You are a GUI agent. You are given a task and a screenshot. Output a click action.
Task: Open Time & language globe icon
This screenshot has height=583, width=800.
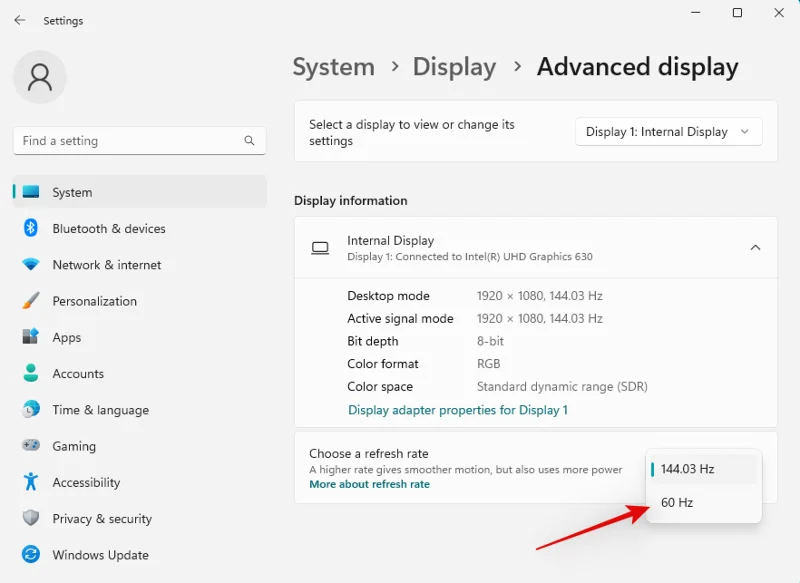[31, 410]
